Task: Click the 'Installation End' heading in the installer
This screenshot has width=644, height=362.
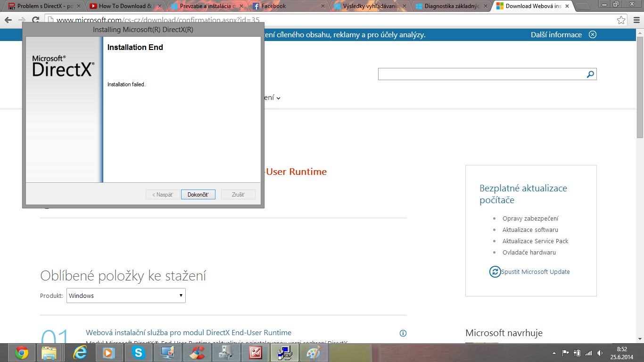Action: 135,48
